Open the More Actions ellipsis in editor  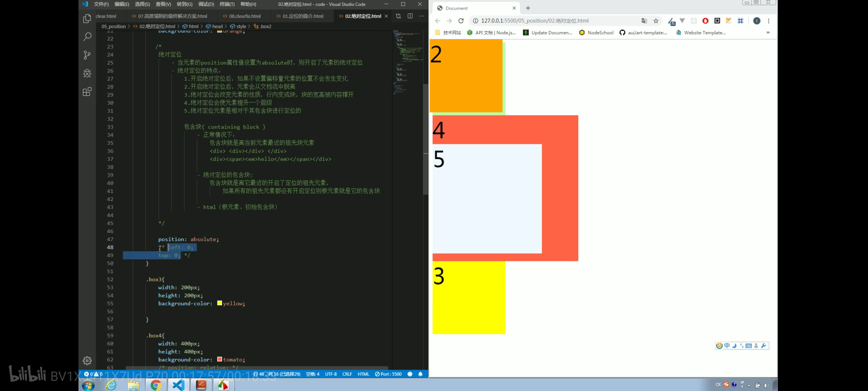(x=422, y=16)
